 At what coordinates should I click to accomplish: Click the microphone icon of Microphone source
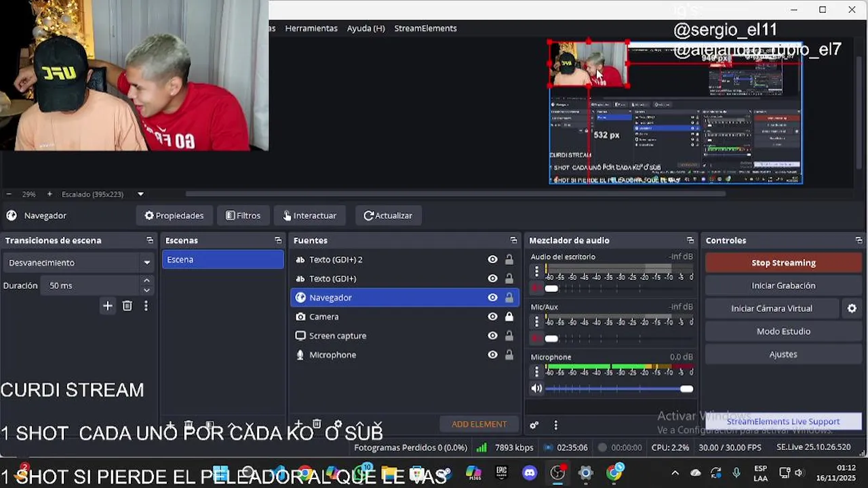point(300,354)
